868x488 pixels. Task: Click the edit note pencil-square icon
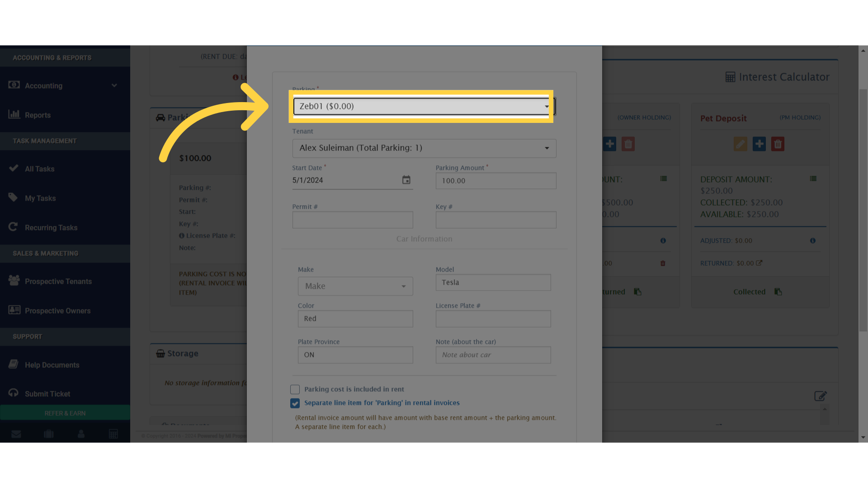pos(821,396)
